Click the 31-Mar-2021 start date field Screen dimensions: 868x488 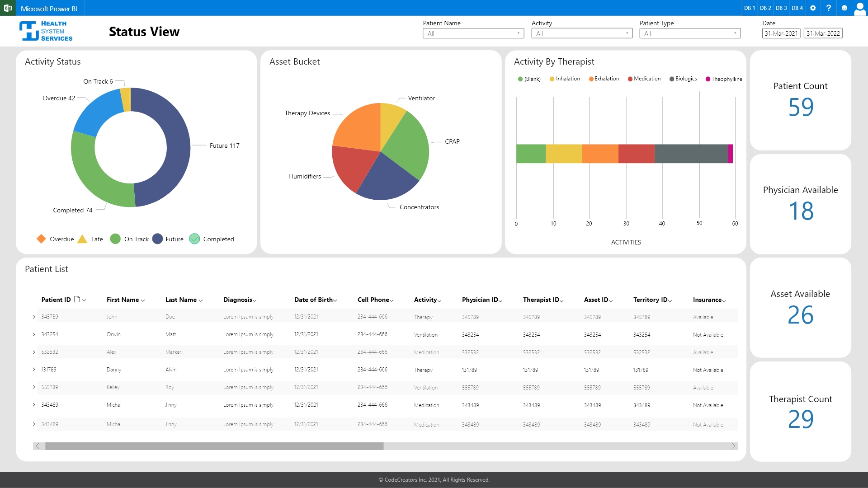coord(781,33)
